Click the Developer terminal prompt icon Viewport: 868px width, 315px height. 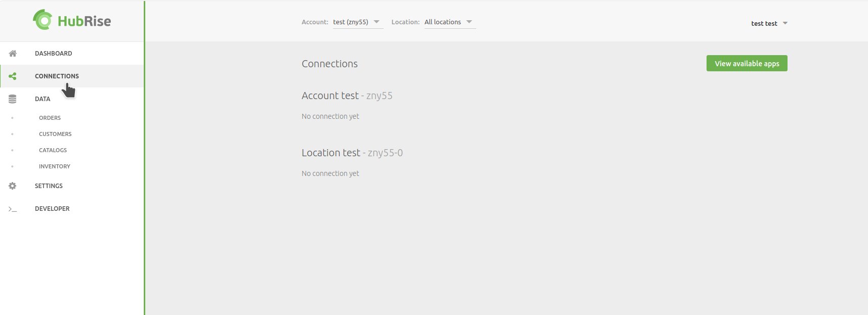pyautogui.click(x=13, y=209)
